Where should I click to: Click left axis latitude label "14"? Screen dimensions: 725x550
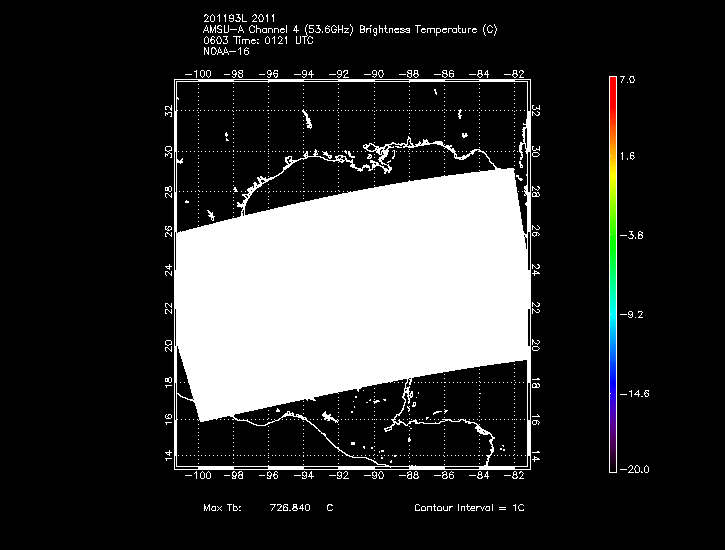click(x=168, y=455)
